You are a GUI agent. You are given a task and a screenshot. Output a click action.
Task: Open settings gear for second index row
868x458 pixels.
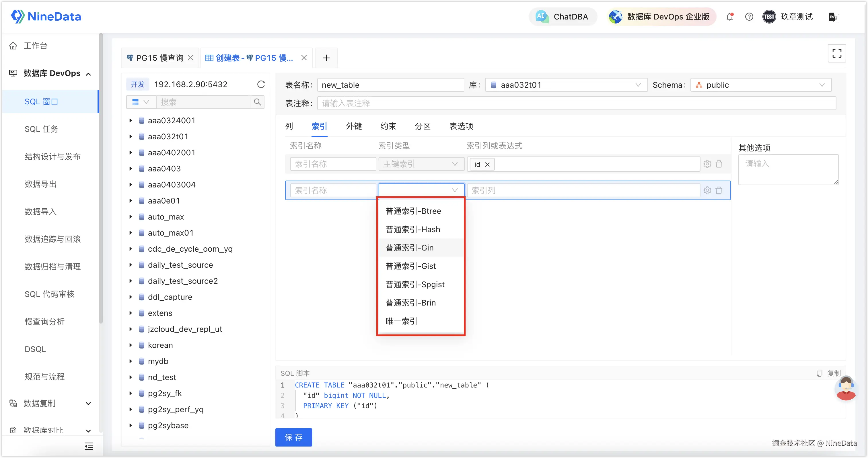tap(707, 190)
